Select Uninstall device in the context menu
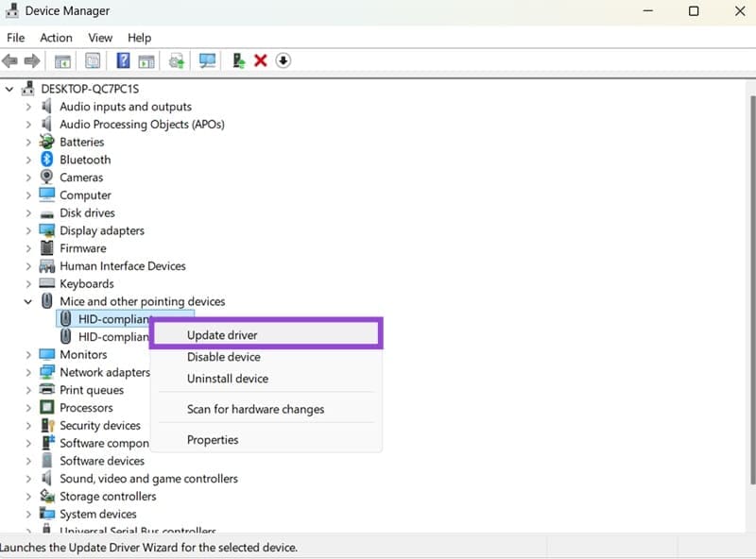Viewport: 756px width, 559px height. 226,378
